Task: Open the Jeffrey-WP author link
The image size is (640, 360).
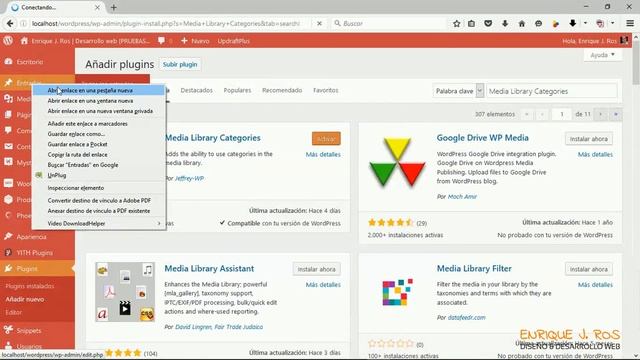Action: click(x=189, y=178)
